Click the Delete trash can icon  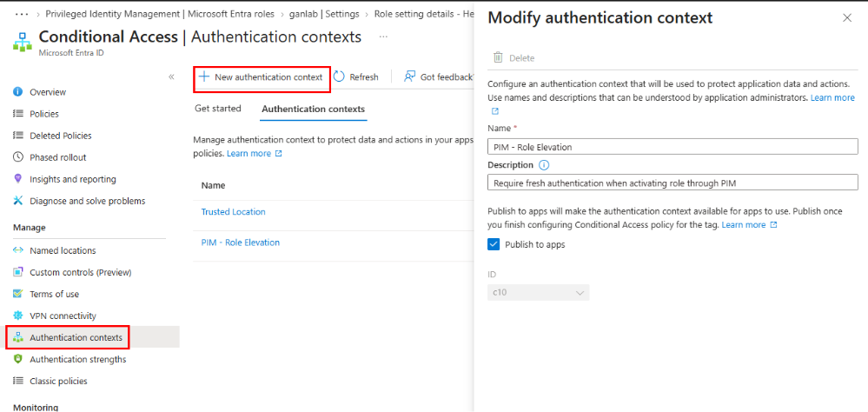(498, 57)
